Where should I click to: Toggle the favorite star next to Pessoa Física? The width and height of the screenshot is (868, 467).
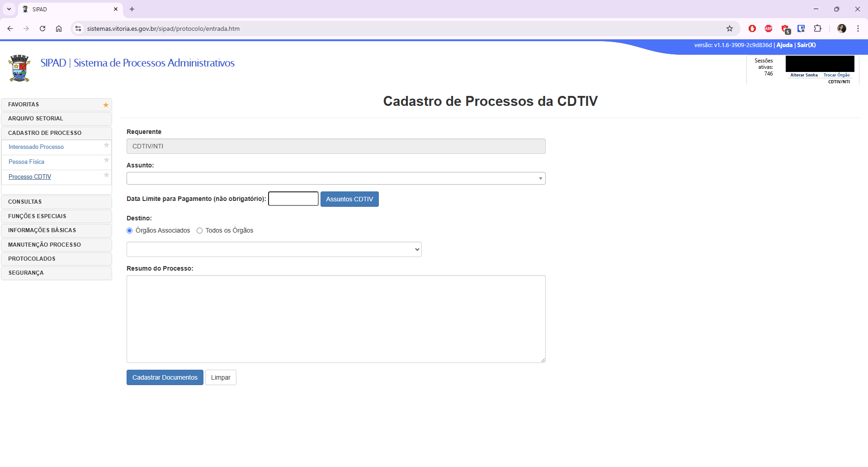[106, 160]
